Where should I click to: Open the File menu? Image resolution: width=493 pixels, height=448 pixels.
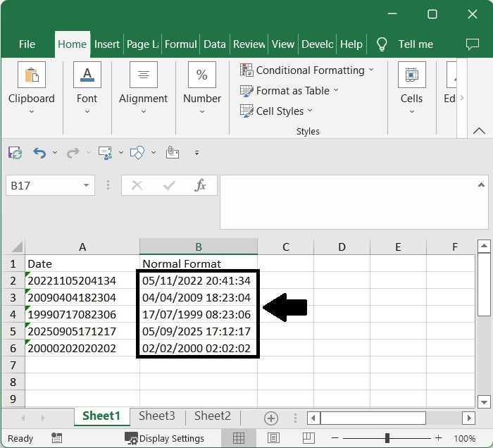27,44
